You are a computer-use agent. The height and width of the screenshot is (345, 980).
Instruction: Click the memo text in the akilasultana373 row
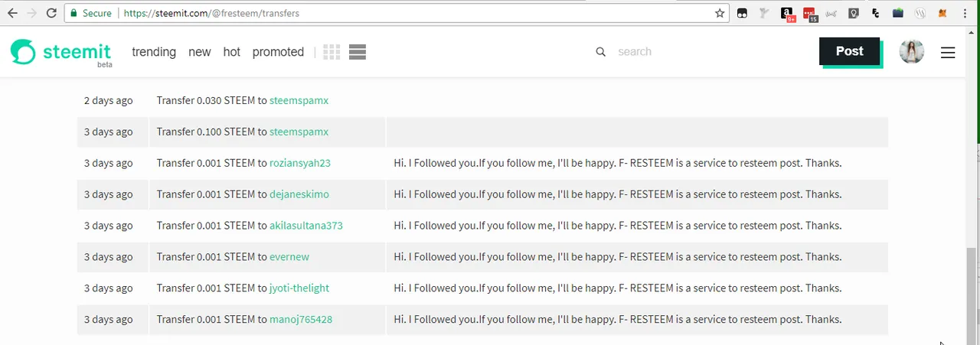point(618,226)
